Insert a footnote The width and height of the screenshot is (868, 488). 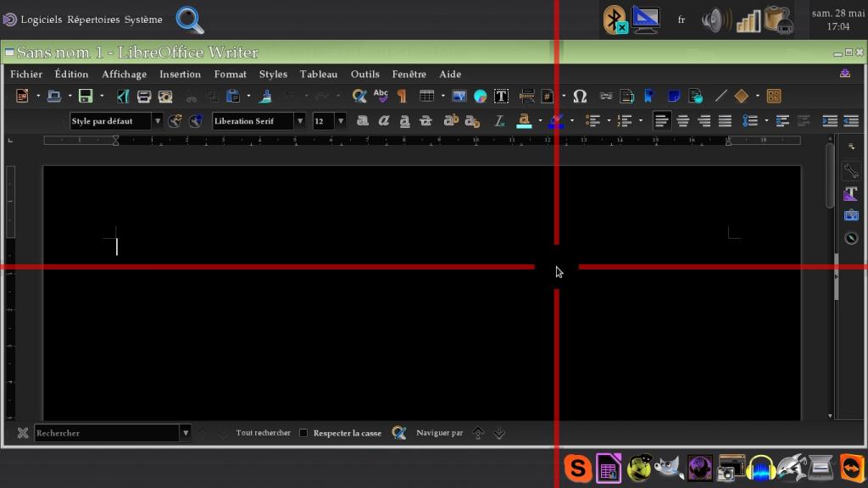pos(627,97)
